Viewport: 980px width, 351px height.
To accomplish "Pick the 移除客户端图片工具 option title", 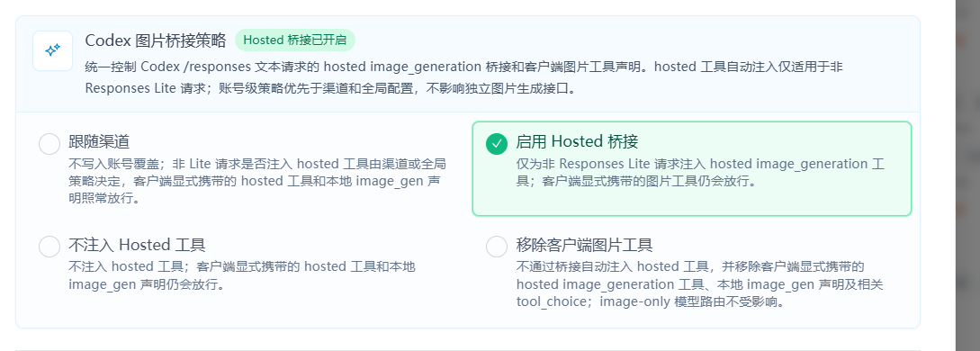I will coord(584,244).
